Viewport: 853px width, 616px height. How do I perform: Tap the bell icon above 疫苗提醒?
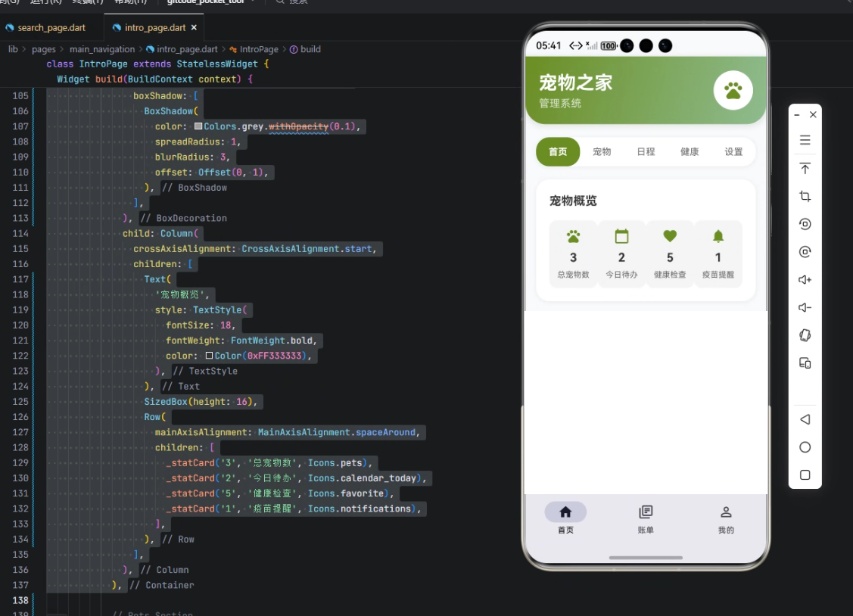pos(718,236)
